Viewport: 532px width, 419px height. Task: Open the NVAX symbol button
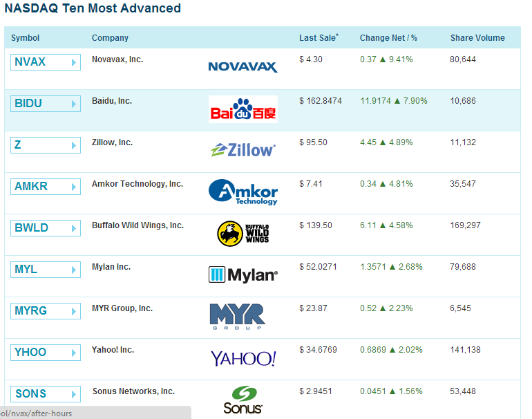click(46, 62)
